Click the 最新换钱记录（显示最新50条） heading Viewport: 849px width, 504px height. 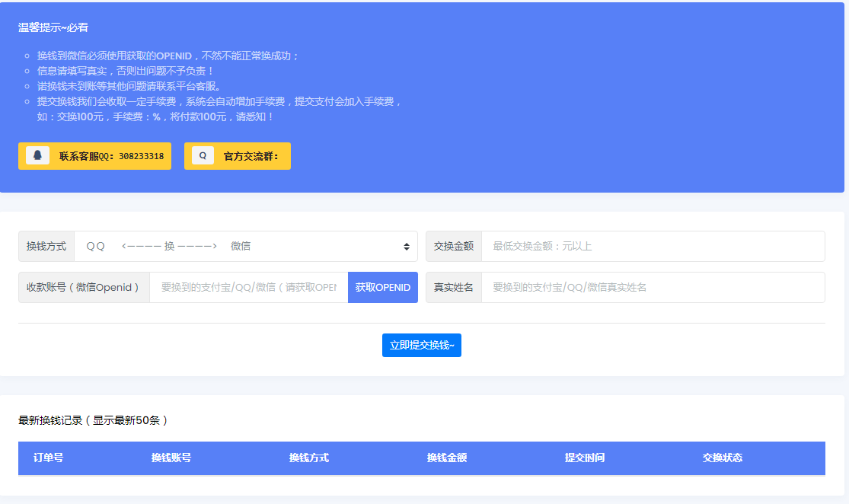(93, 420)
